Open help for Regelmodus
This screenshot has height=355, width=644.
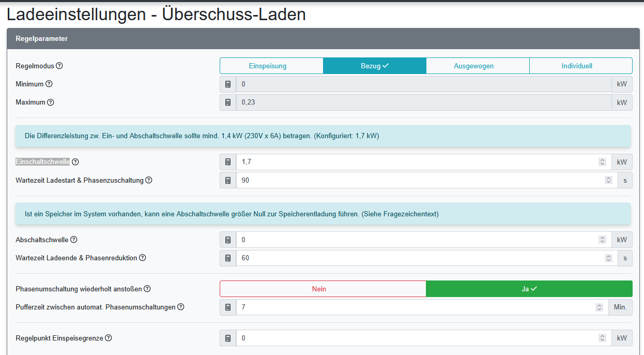pos(60,66)
